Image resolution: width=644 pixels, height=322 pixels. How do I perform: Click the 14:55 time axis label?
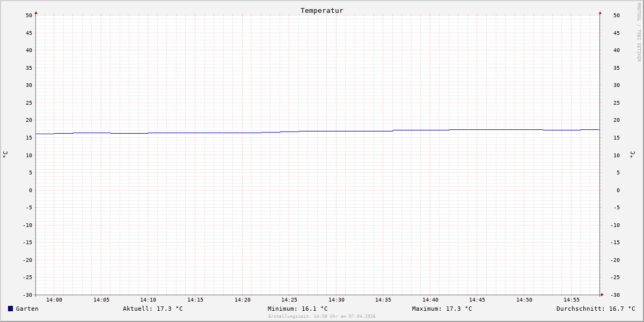(x=572, y=299)
